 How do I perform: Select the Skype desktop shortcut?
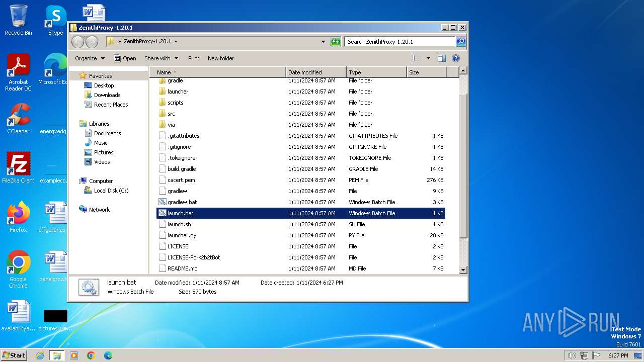(55, 20)
